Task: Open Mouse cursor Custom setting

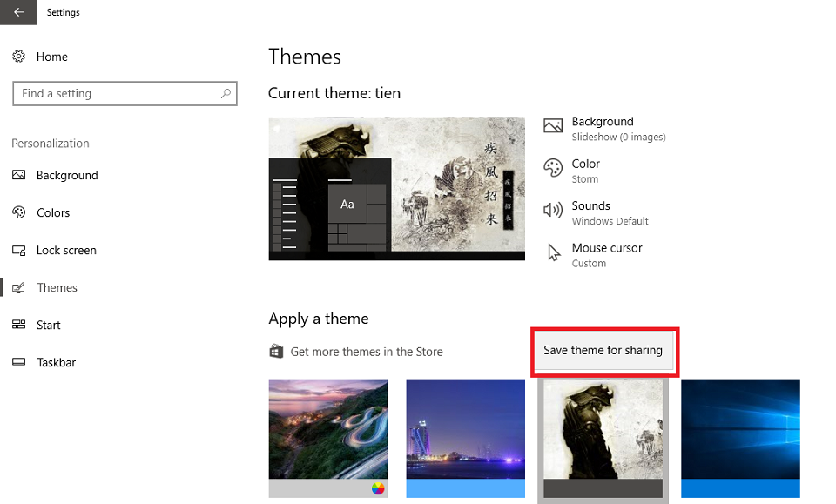Action: pos(595,255)
